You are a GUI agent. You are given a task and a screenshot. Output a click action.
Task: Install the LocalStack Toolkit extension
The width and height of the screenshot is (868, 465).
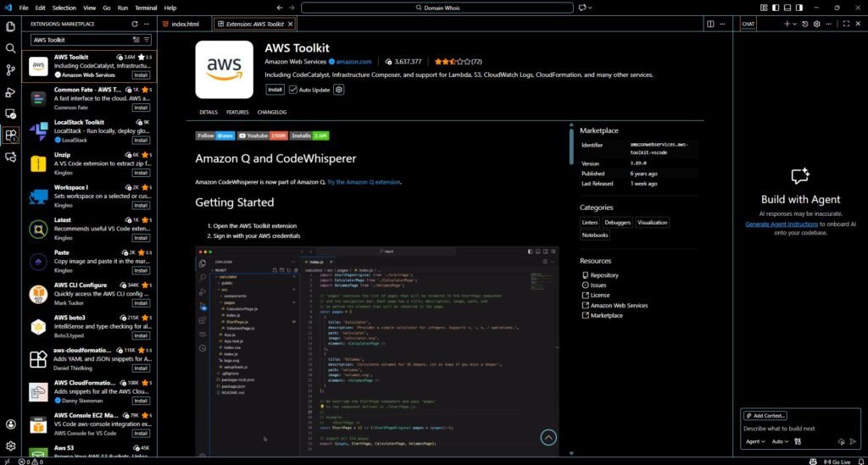point(141,141)
